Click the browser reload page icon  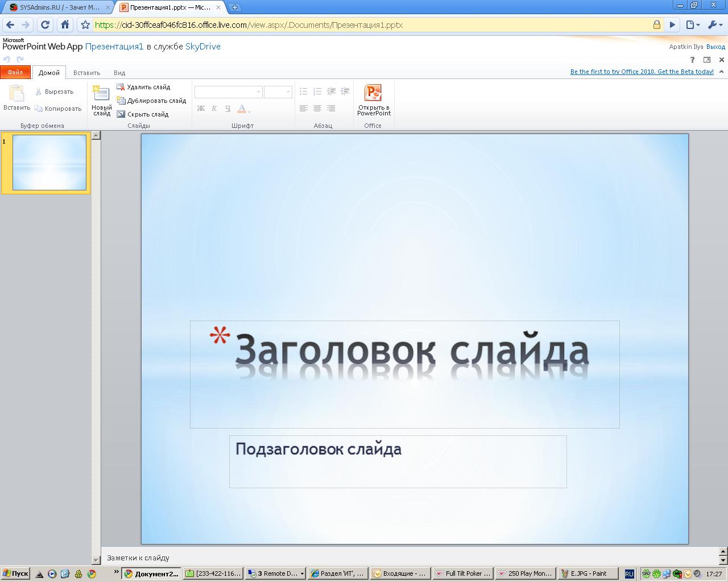point(45,24)
